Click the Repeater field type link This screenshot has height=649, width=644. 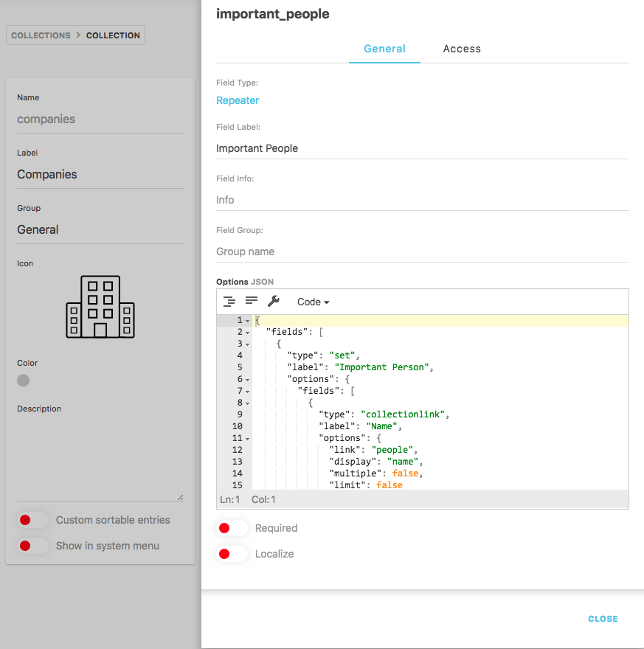pyautogui.click(x=238, y=100)
